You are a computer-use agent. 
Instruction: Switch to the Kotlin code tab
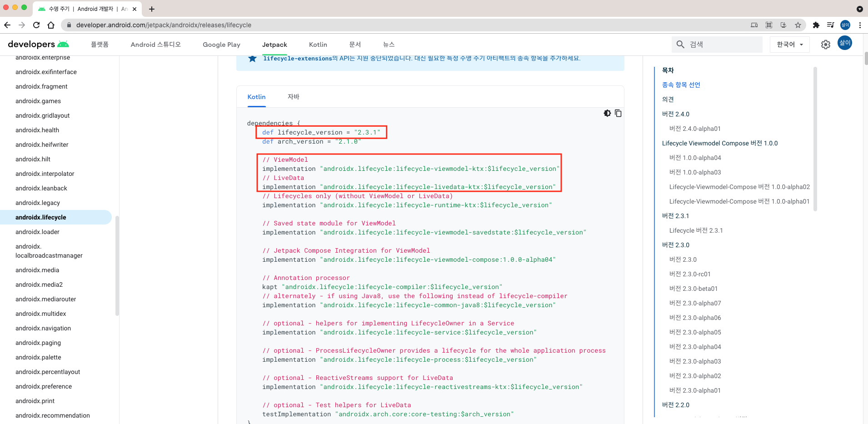[256, 97]
